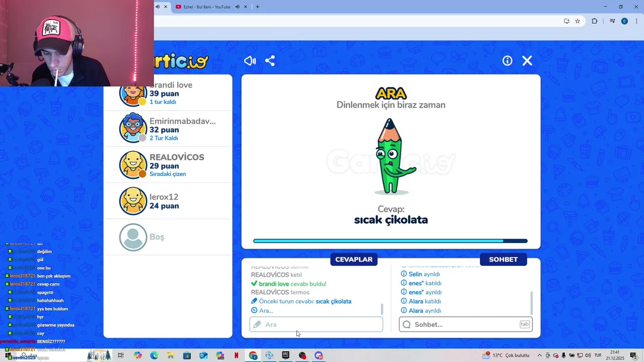Open Chrome media controls icon
This screenshot has width=644, height=362.
pos(612,21)
